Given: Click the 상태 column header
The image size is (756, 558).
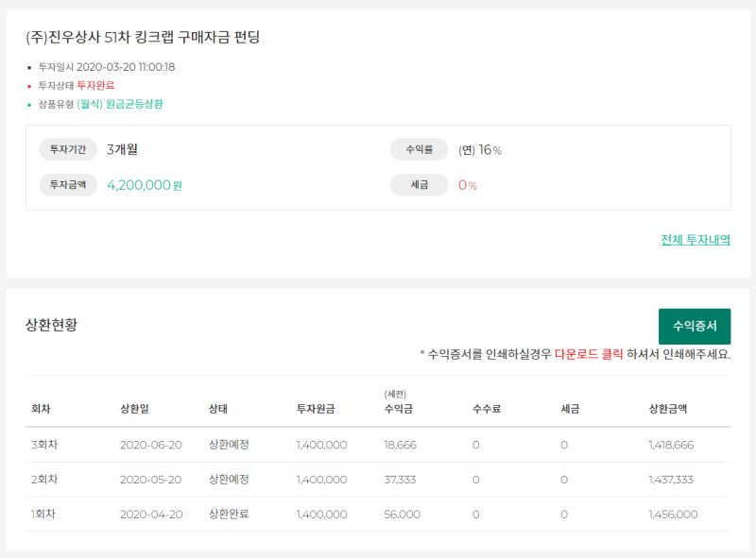Looking at the screenshot, I should pyautogui.click(x=218, y=409).
